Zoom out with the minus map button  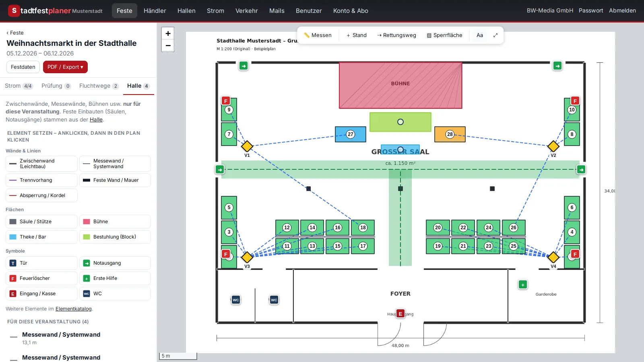(x=168, y=45)
